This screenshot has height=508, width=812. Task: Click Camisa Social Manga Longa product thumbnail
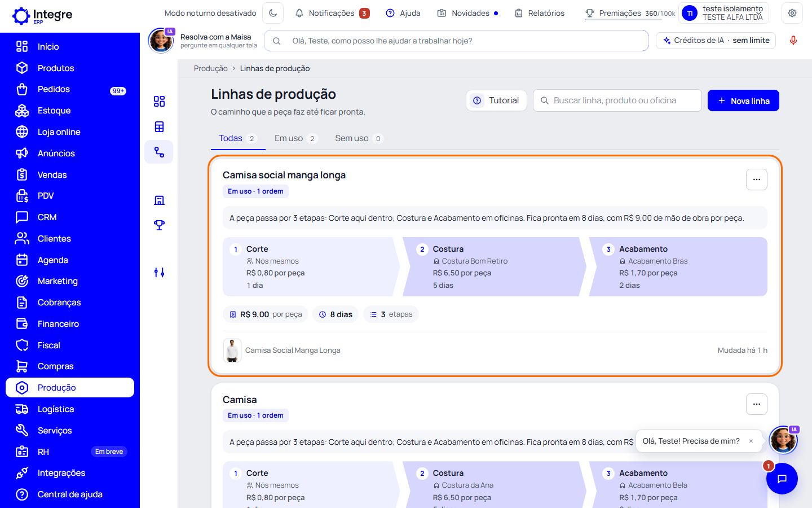pyautogui.click(x=232, y=351)
